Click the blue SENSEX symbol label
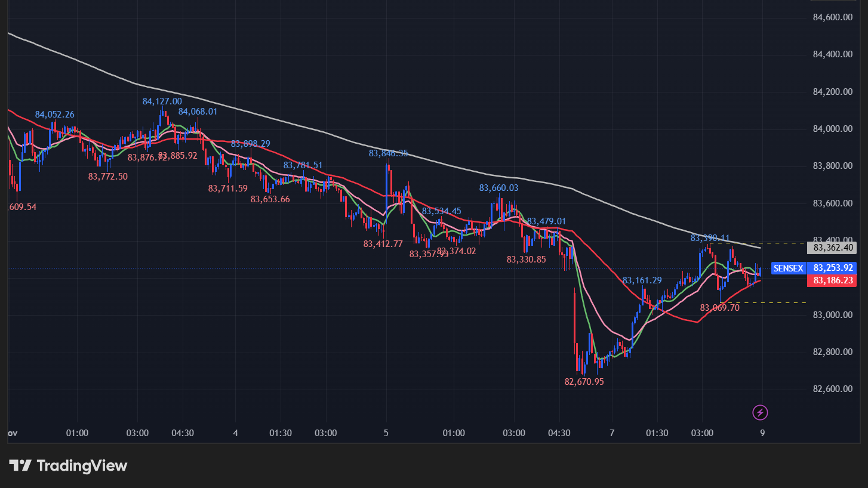The width and height of the screenshot is (868, 488). pyautogui.click(x=788, y=268)
